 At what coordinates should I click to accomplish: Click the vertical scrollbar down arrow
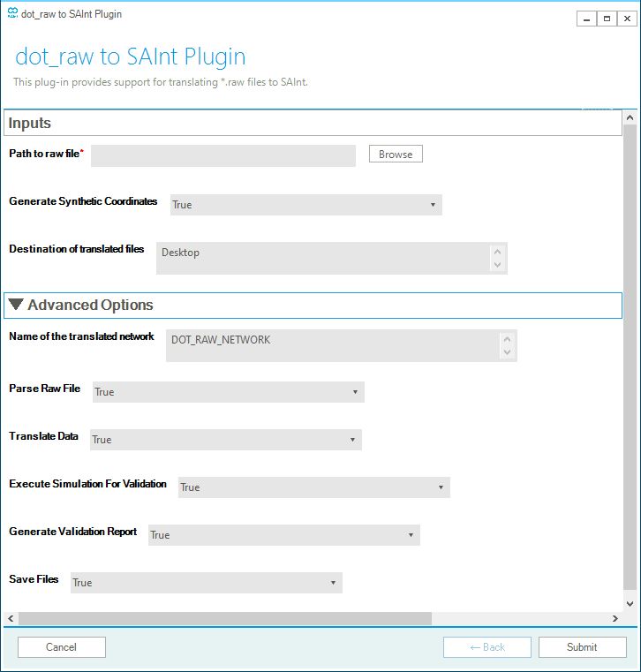point(630,604)
